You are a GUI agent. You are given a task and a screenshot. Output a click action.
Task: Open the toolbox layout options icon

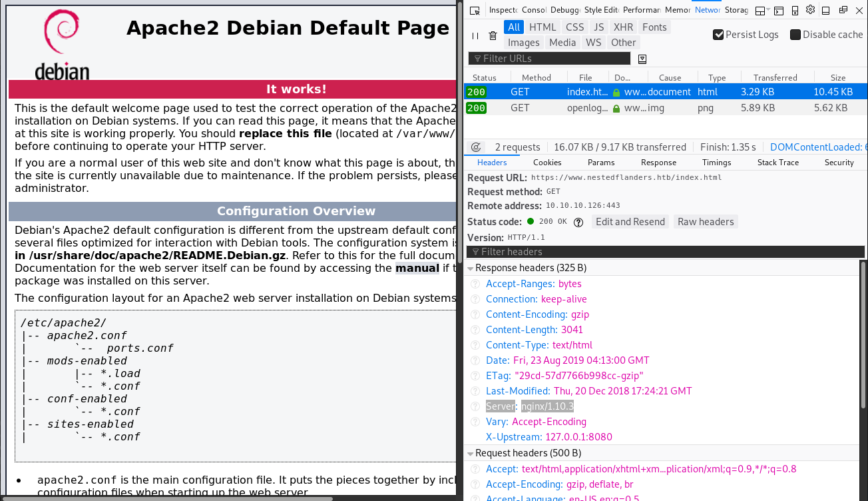[x=760, y=10]
